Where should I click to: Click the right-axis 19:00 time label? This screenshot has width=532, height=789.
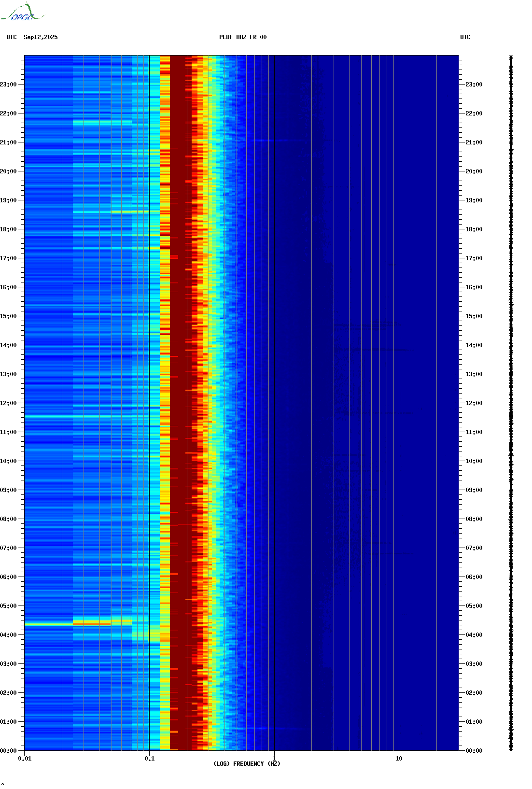474,200
